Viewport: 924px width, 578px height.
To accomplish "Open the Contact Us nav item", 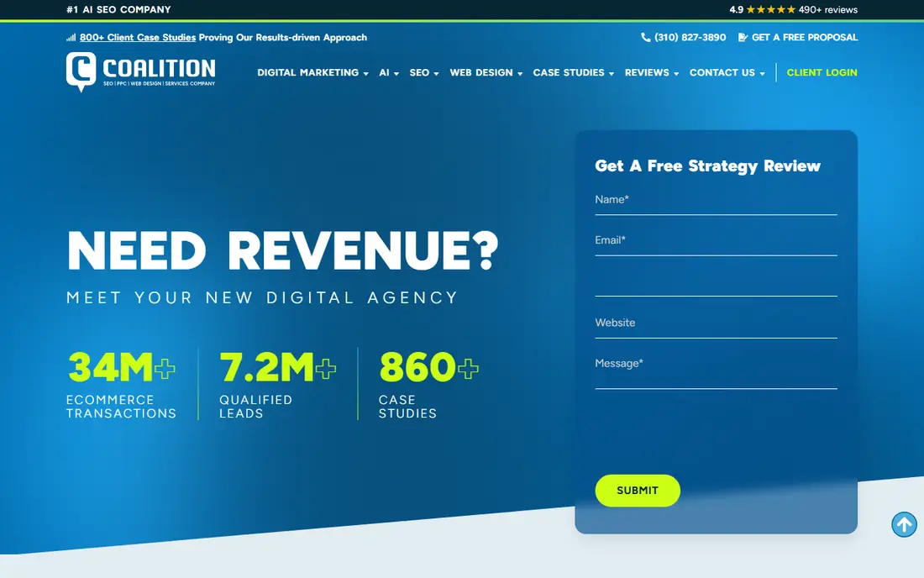I will [x=722, y=72].
